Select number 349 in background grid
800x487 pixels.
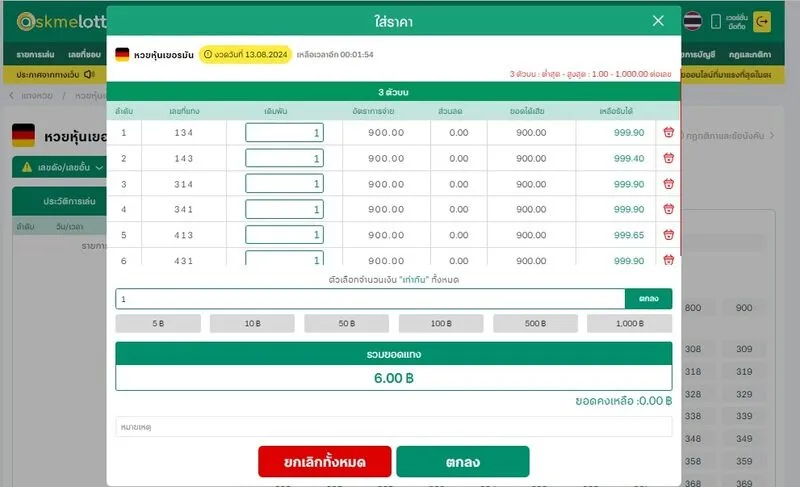tap(744, 439)
